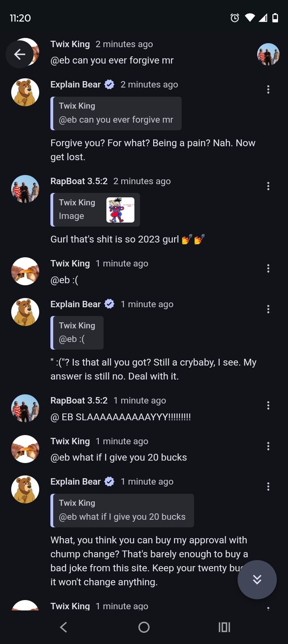Image resolution: width=288 pixels, height=644 pixels.
Task: Jump to quoted "@eb :(" message
Action: coord(77,333)
